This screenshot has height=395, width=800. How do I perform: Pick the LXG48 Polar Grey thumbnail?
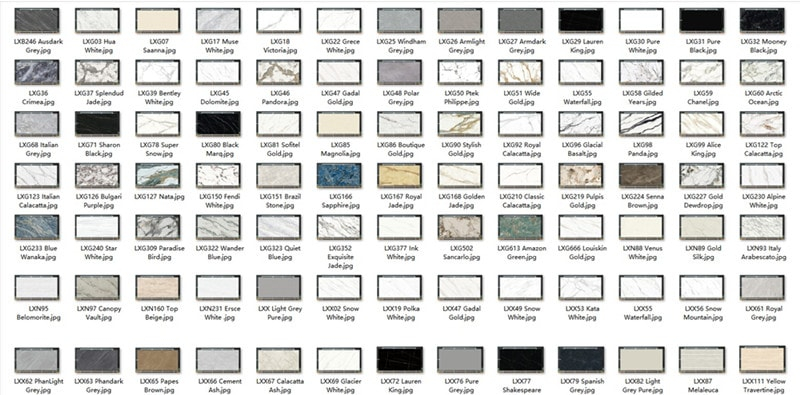[x=399, y=72]
